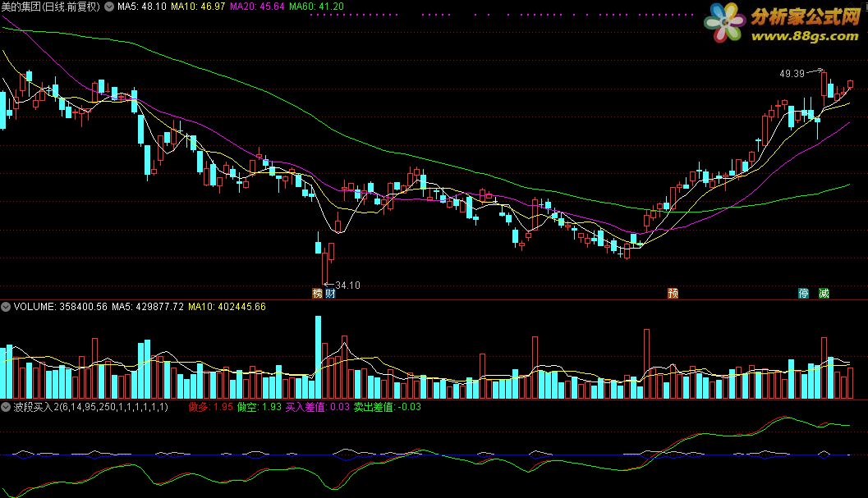Click the 榜 event marker icon
This screenshot has height=498, width=868.
coord(317,293)
